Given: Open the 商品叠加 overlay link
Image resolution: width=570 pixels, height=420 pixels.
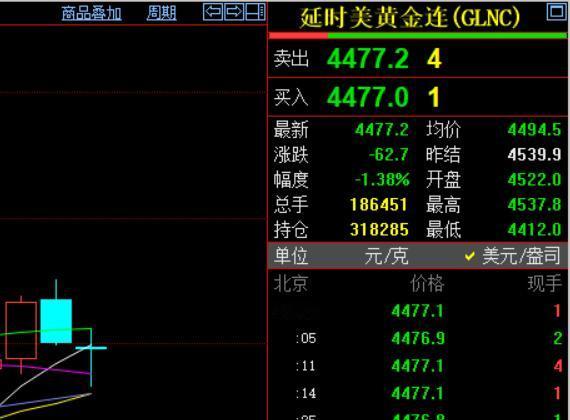Looking at the screenshot, I should pos(91,14).
